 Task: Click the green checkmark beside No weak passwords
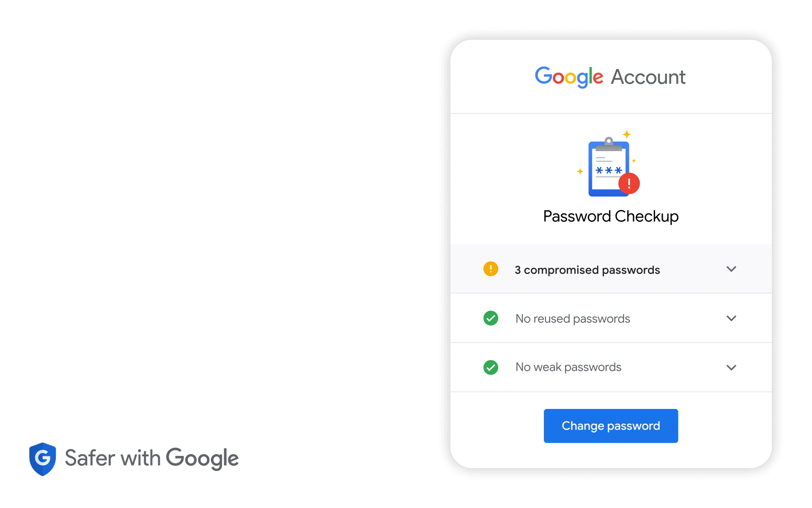click(x=491, y=367)
